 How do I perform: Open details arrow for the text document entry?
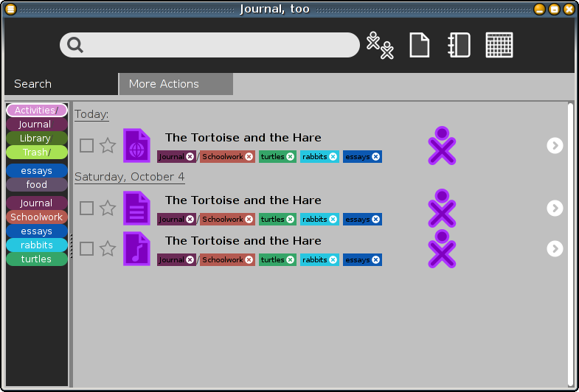pyautogui.click(x=555, y=209)
